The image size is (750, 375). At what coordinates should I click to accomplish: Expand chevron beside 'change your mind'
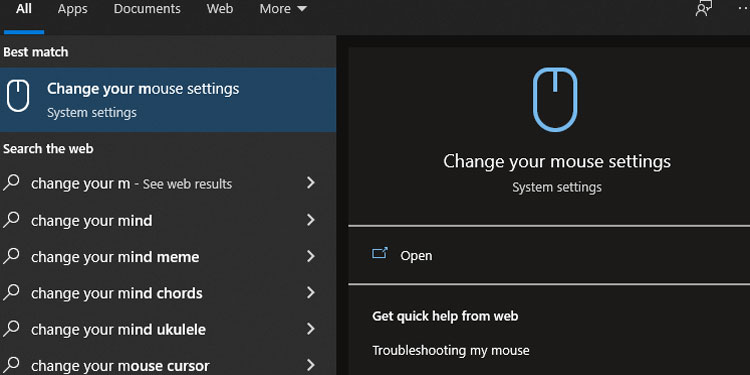(311, 220)
